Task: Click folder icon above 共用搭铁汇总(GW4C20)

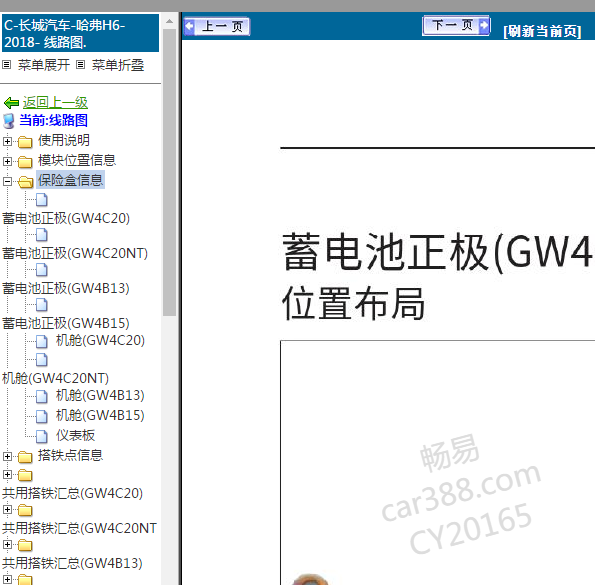Action: pyautogui.click(x=25, y=475)
